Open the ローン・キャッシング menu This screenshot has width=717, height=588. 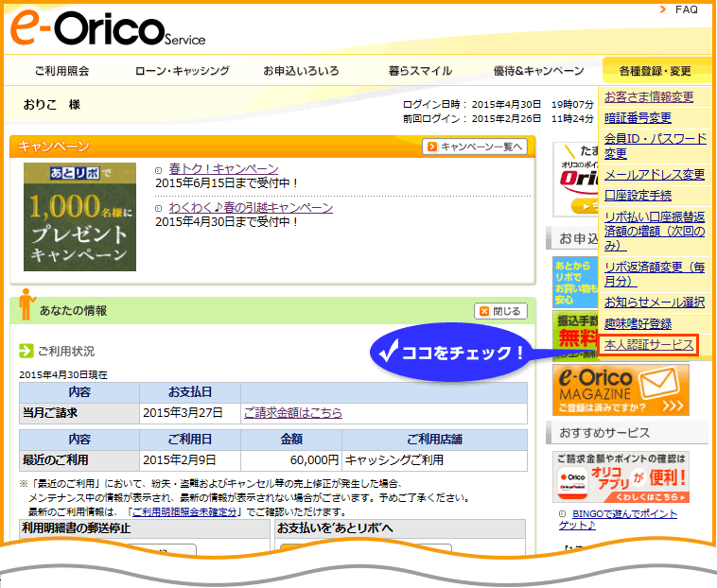(x=182, y=71)
